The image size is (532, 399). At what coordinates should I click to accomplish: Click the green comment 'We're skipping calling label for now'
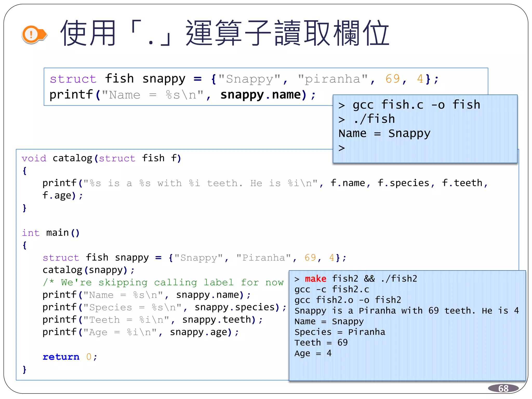[163, 282]
